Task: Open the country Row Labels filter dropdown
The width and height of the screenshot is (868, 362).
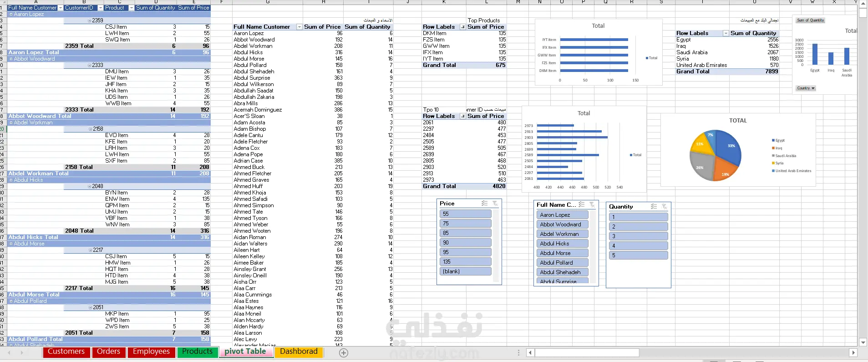Action: [726, 33]
